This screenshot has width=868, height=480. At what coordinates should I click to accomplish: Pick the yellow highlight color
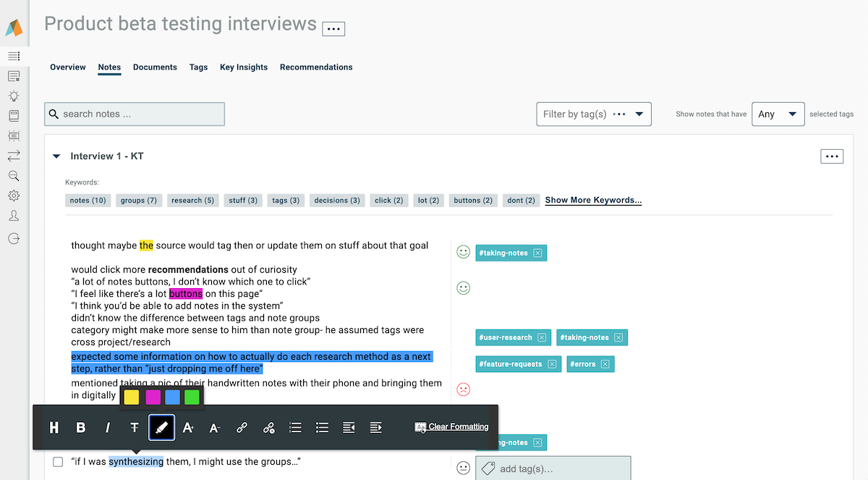(132, 397)
